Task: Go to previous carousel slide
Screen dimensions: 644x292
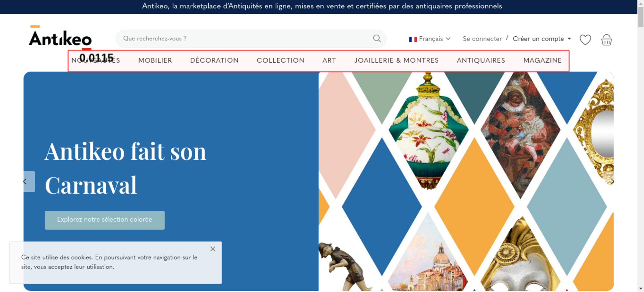Action: pos(29,182)
